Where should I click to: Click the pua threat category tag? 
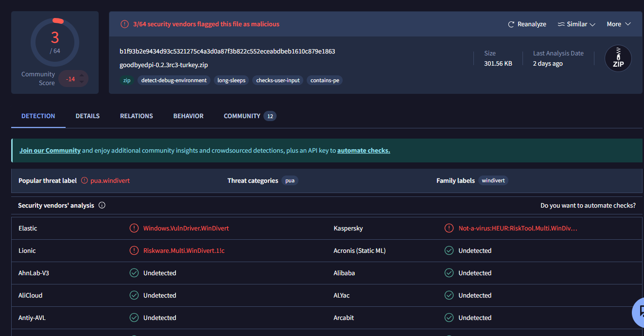coord(290,180)
